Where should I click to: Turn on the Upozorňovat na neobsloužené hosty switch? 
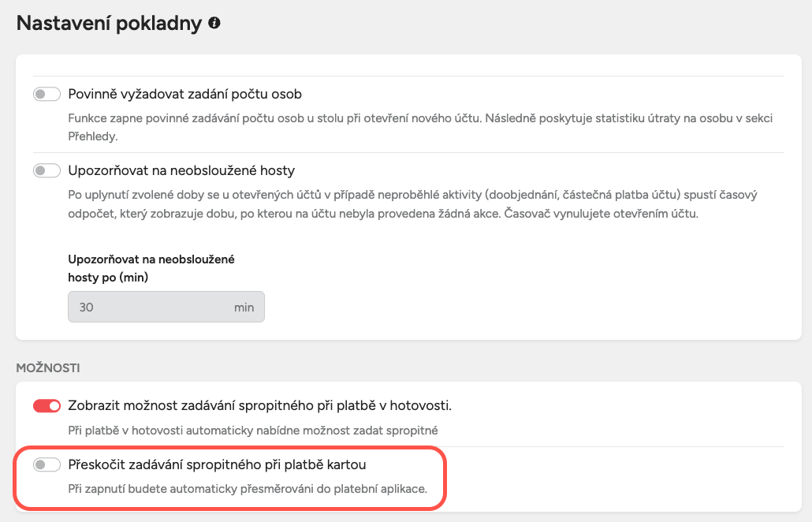coord(47,170)
